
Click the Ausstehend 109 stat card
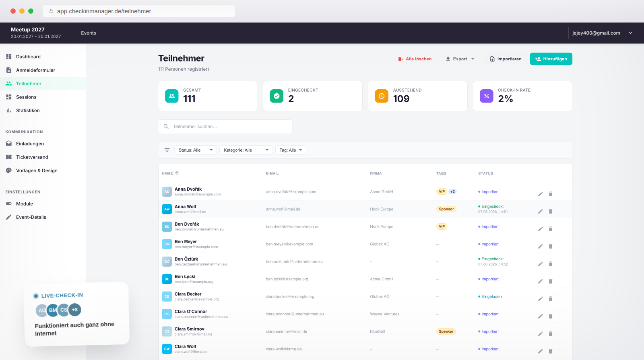pos(418,96)
